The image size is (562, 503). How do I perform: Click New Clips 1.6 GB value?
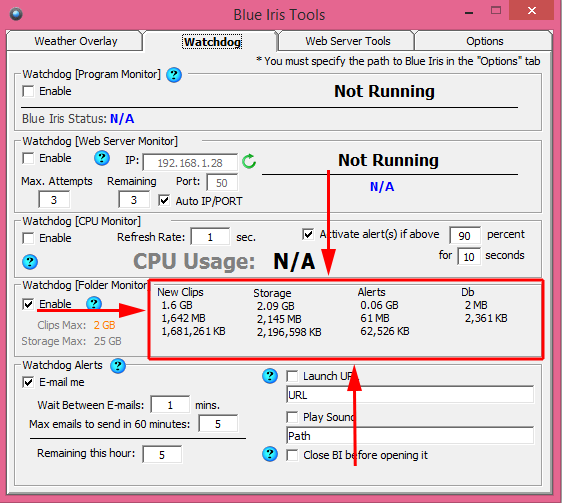coord(177,305)
